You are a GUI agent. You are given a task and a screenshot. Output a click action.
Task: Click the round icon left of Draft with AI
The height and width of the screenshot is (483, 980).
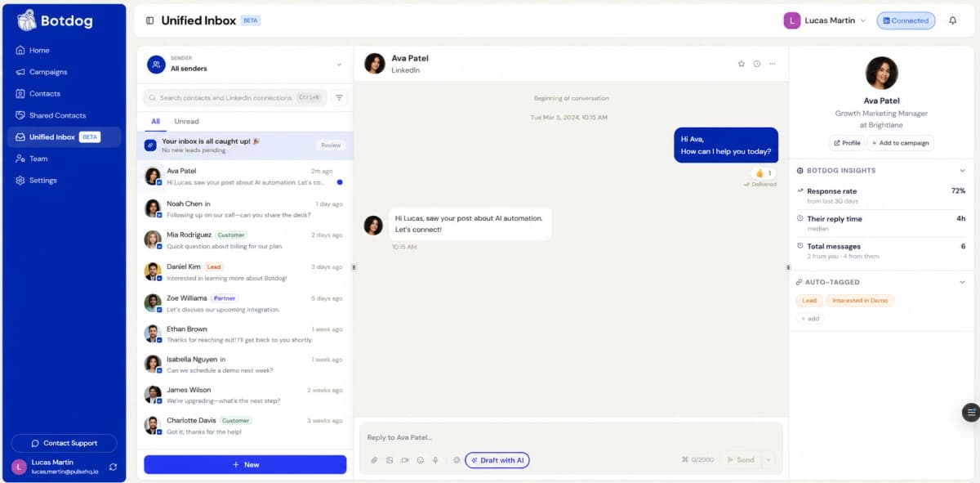click(x=457, y=460)
